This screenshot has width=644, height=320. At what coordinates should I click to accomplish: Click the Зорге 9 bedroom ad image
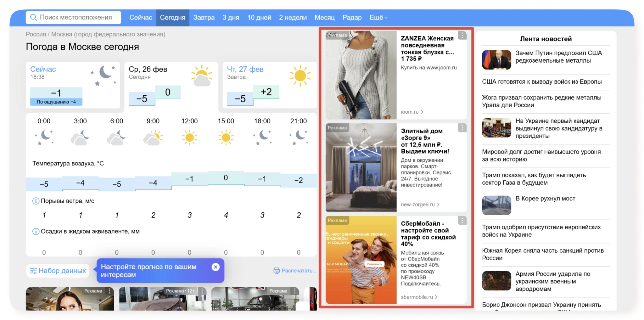coord(361,168)
